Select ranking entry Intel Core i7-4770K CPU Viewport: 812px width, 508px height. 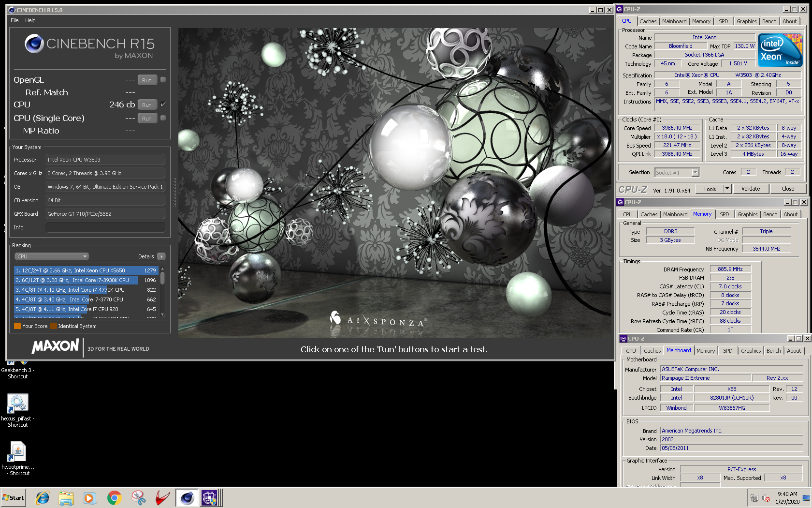[x=86, y=290]
